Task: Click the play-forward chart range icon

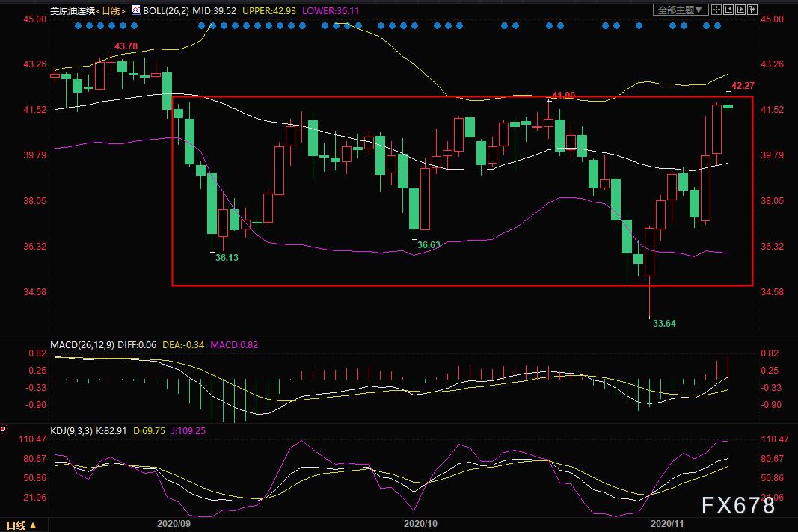Action: [741, 10]
